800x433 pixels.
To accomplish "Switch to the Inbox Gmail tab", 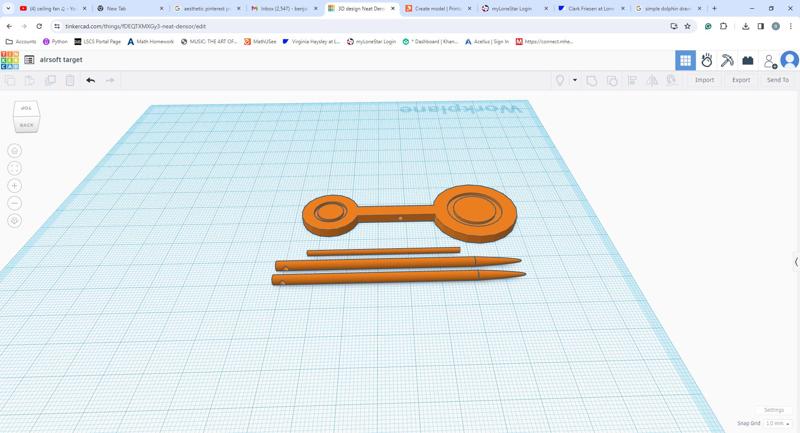I will click(x=284, y=8).
